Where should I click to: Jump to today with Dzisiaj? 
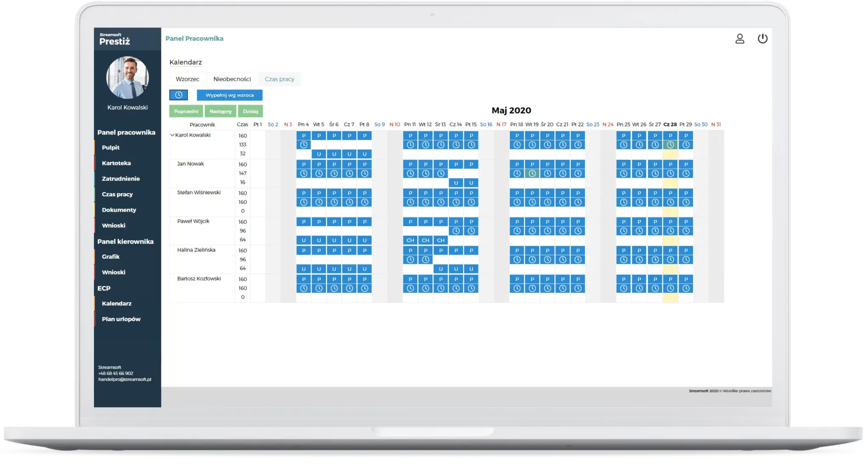250,111
